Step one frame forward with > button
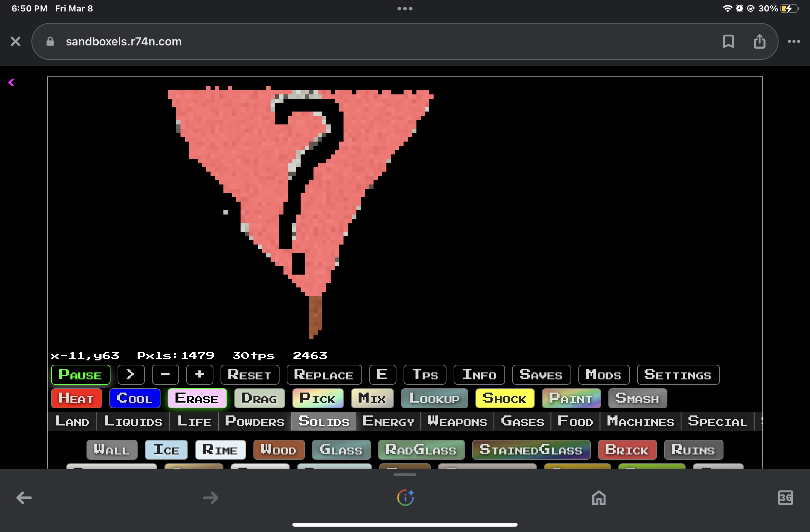 [x=130, y=375]
